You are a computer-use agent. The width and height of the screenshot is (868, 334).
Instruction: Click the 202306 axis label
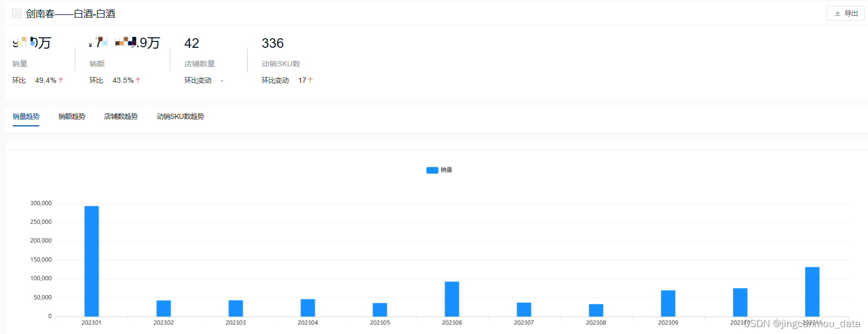(x=452, y=323)
